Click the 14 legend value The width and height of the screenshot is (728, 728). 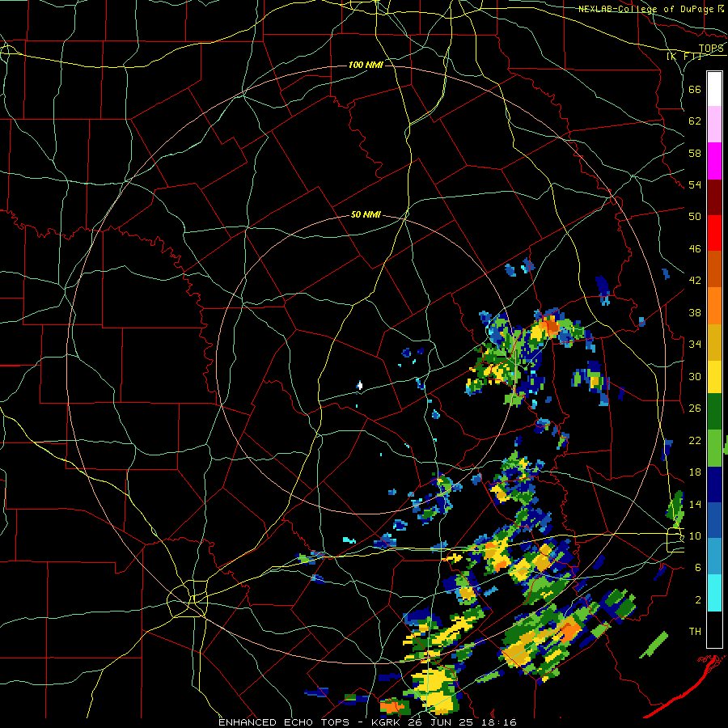695,504
